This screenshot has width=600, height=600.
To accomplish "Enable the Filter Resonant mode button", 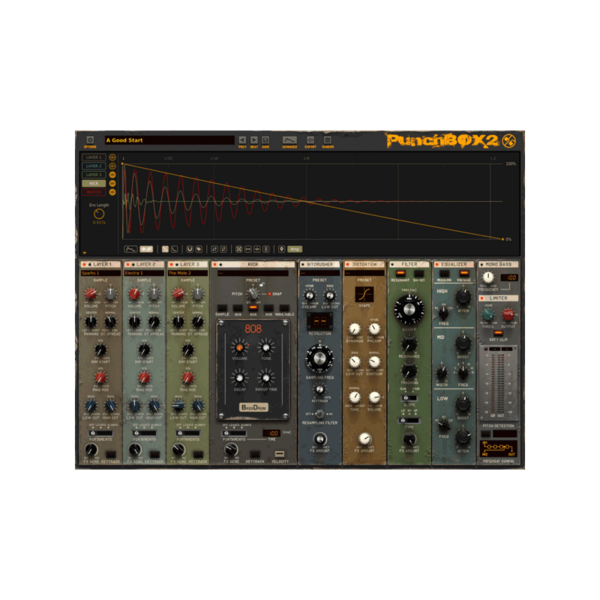I will [x=400, y=273].
